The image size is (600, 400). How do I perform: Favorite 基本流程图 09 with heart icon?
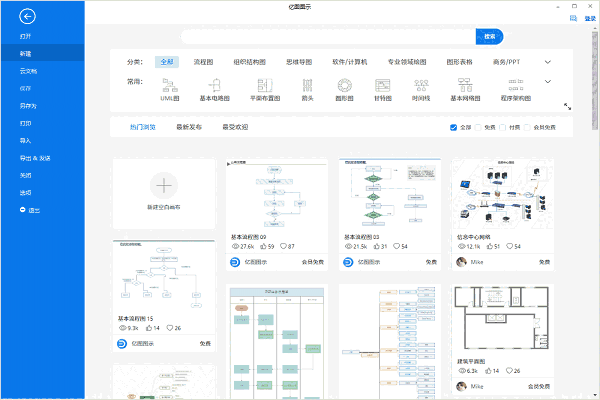[283, 246]
